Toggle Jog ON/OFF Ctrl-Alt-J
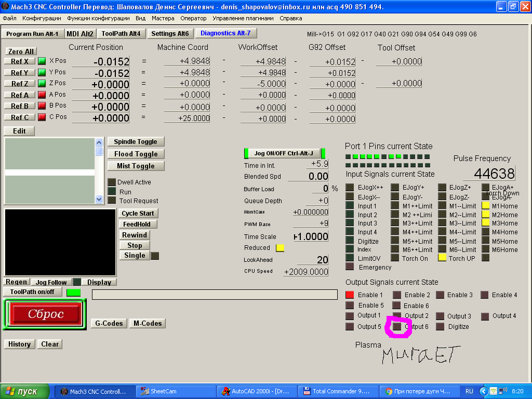Screen dimensions: 532x399 (283, 153)
